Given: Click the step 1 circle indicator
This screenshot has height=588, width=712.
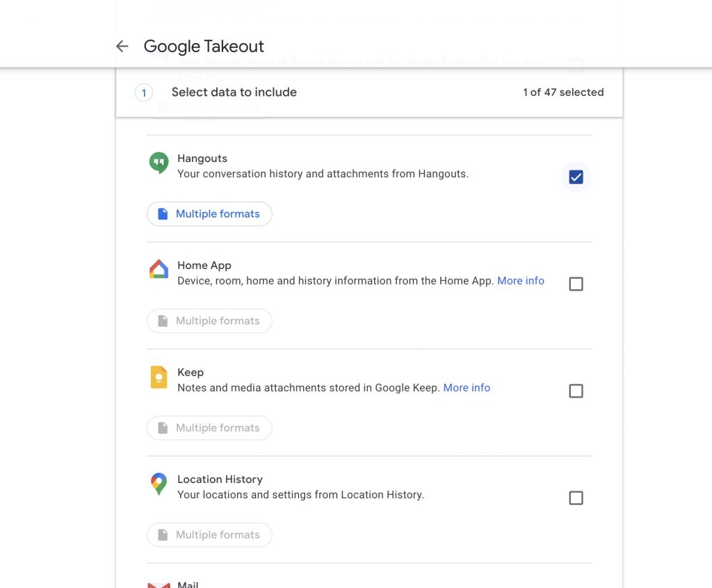Looking at the screenshot, I should click(x=144, y=92).
